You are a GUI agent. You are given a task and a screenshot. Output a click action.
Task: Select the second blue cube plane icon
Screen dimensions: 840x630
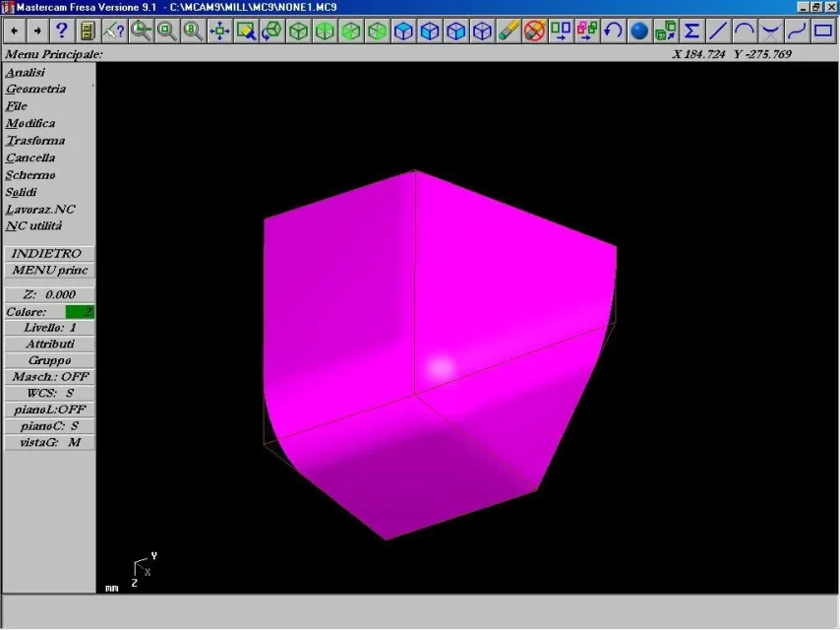(430, 31)
